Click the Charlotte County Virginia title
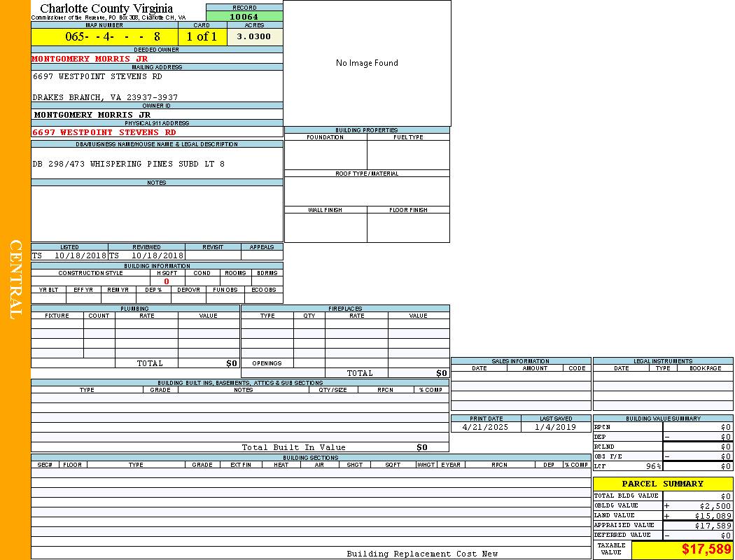Image resolution: width=735 pixels, height=560 pixels. tap(106, 8)
